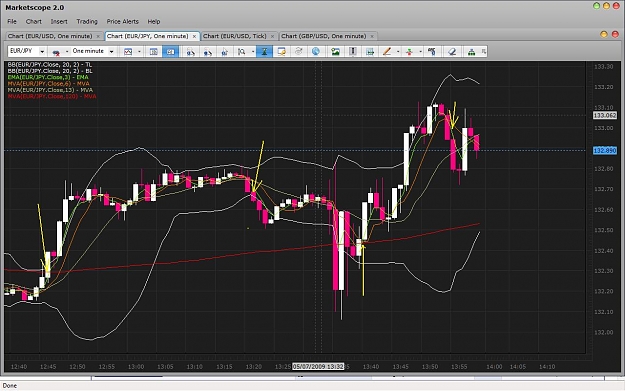Toggle the highlighted blue pane layout button
This screenshot has height=391, width=625.
coord(170,51)
